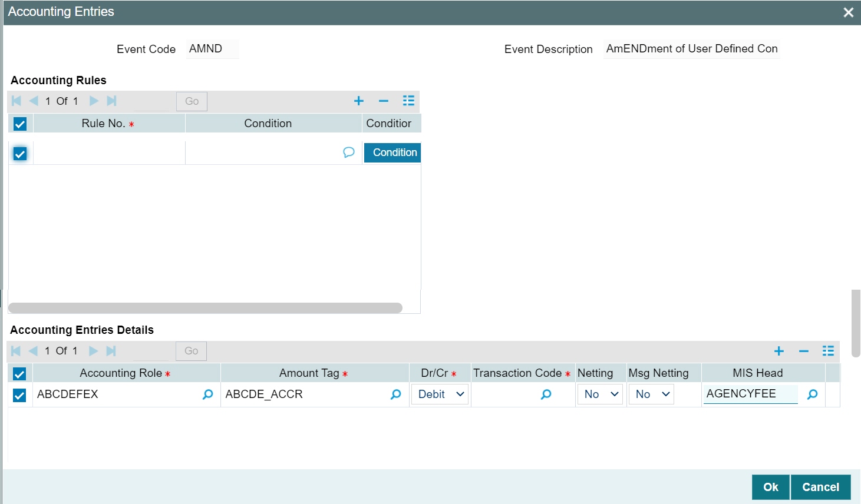Click the Cancel button
Viewport: 861px width, 504px height.
820,487
